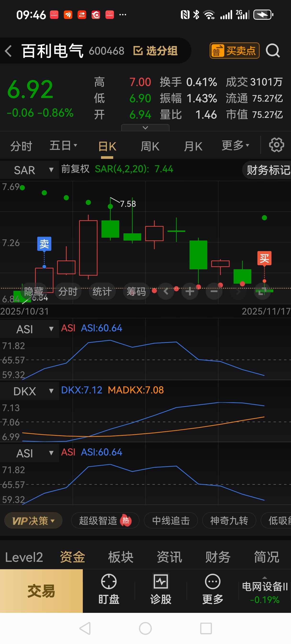
Task: Open the 简况 tab
Action: [267, 557]
